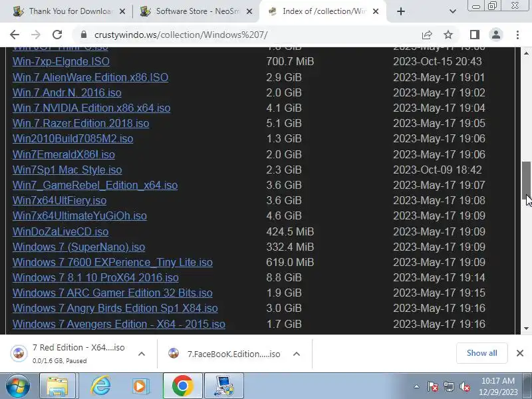Open Windows 7 ARC Gamer Edition link
This screenshot has height=399, width=532.
(x=112, y=293)
